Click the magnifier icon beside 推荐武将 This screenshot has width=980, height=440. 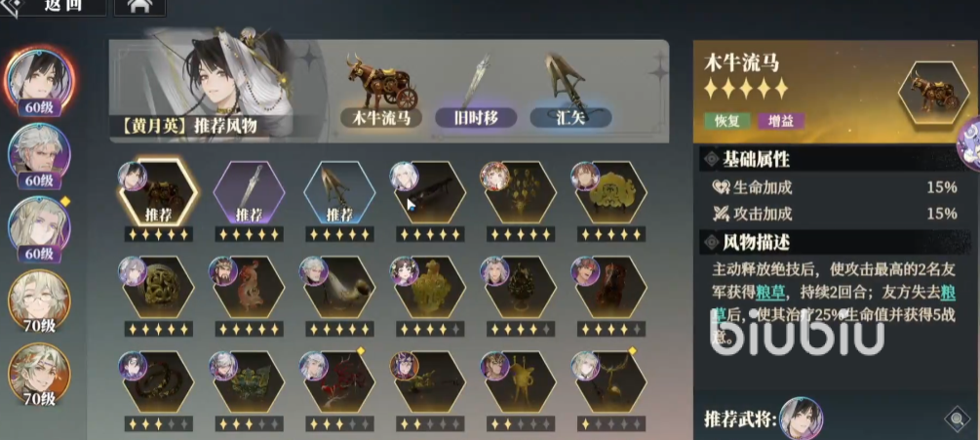(957, 420)
